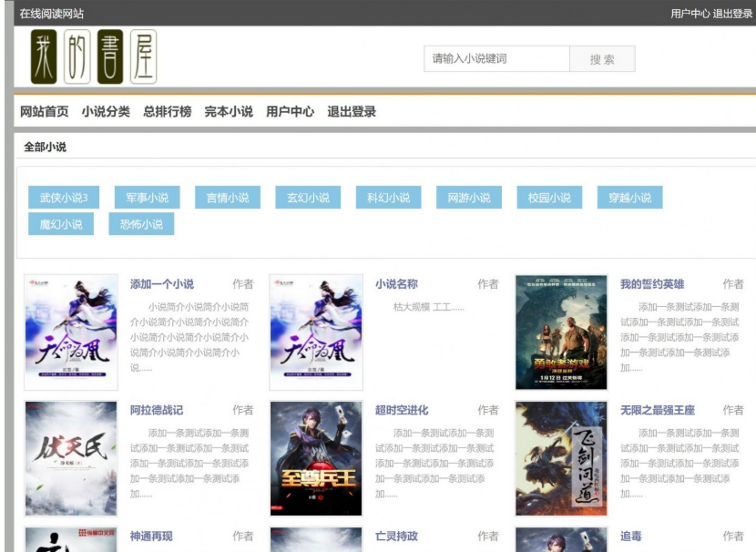The width and height of the screenshot is (756, 552).
Task: Filter by 恐怖小说 category
Action: (x=141, y=224)
